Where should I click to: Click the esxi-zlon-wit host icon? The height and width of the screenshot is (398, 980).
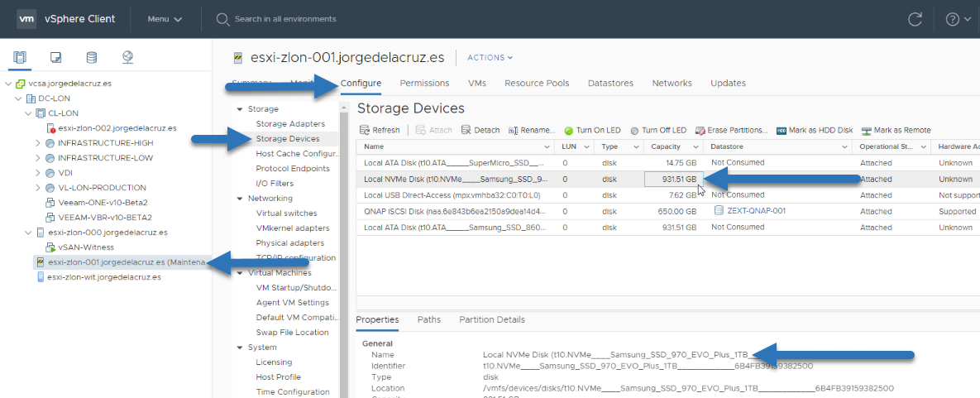coord(41,276)
